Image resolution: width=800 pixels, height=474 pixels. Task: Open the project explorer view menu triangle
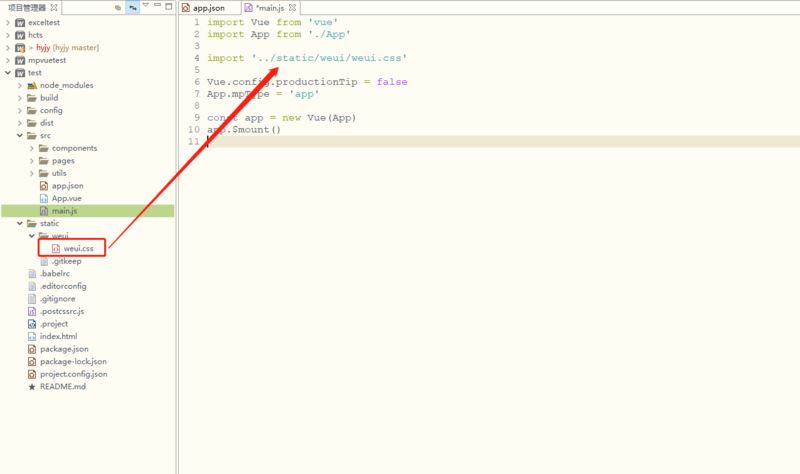click(x=145, y=5)
